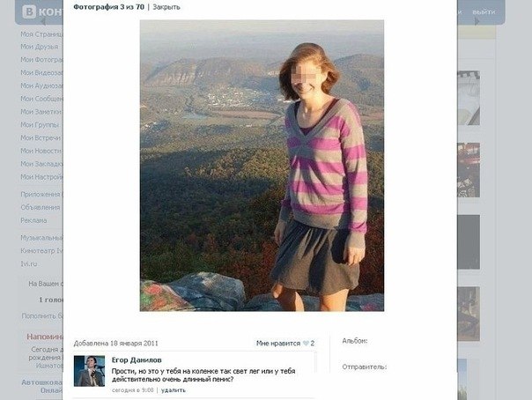The width and height of the screenshot is (532, 400).
Task: Open Объявления in the left sidebar
Action: 40,207
